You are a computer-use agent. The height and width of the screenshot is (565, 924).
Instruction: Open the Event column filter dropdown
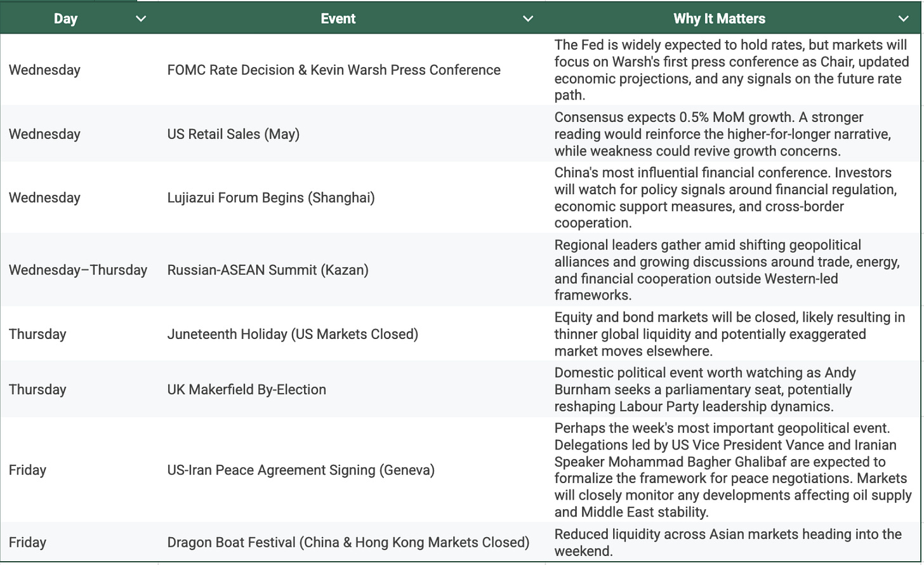pyautogui.click(x=527, y=18)
